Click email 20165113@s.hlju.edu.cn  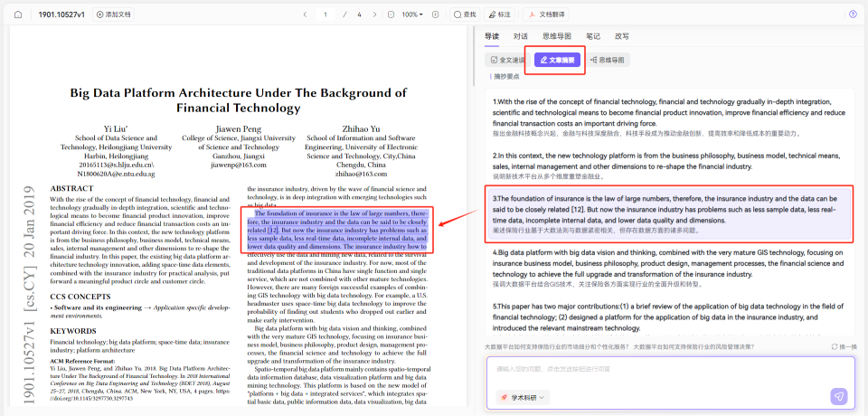(117, 165)
